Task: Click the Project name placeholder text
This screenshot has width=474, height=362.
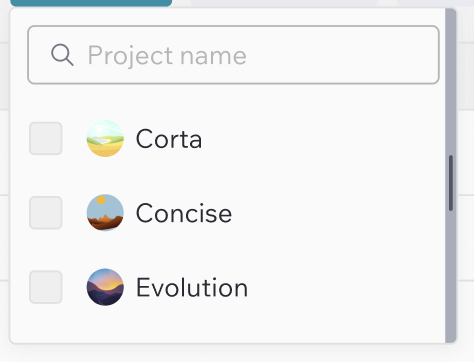Action: pyautogui.click(x=167, y=55)
